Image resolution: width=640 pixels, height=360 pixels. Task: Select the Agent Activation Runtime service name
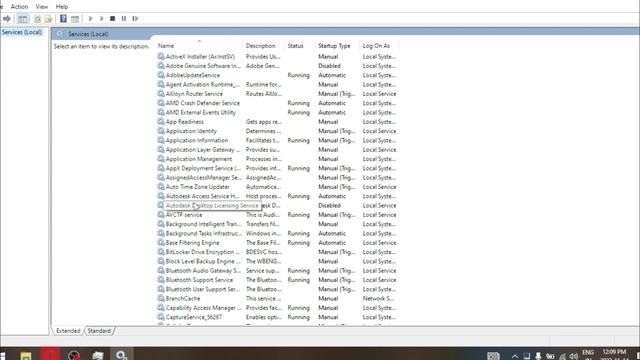pos(202,84)
